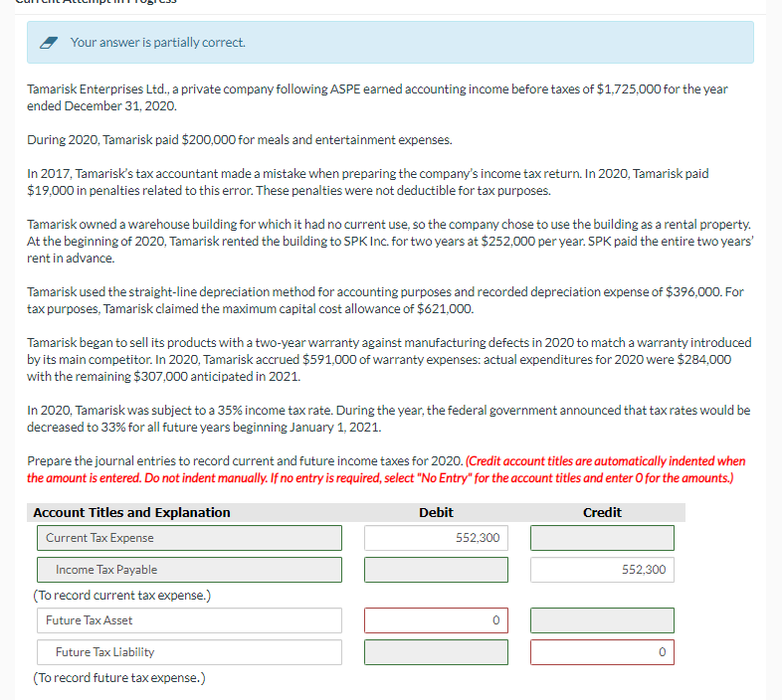Edit the Future Tax Liability credit amount

click(603, 652)
